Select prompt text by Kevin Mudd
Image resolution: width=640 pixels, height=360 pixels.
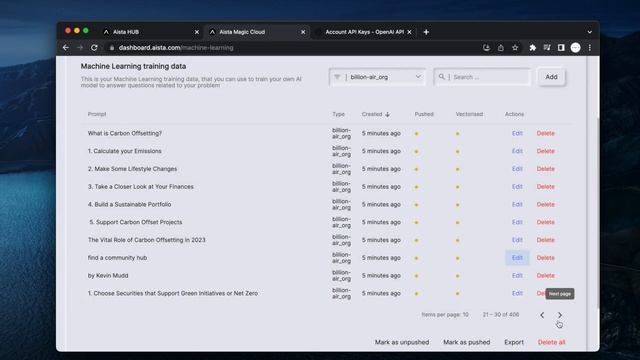click(x=108, y=276)
